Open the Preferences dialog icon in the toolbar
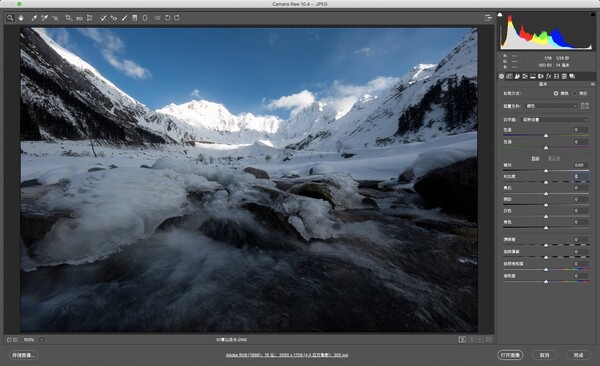 pos(157,18)
